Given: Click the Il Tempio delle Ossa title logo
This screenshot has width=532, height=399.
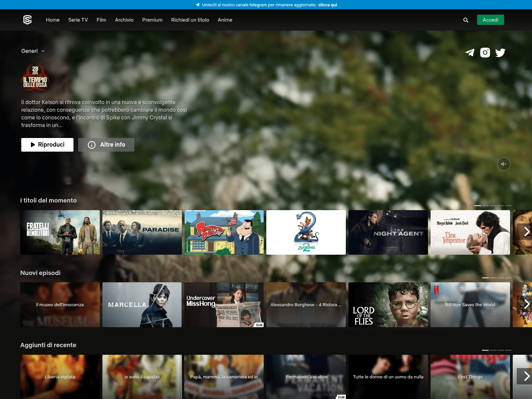Looking at the screenshot, I should pyautogui.click(x=35, y=77).
